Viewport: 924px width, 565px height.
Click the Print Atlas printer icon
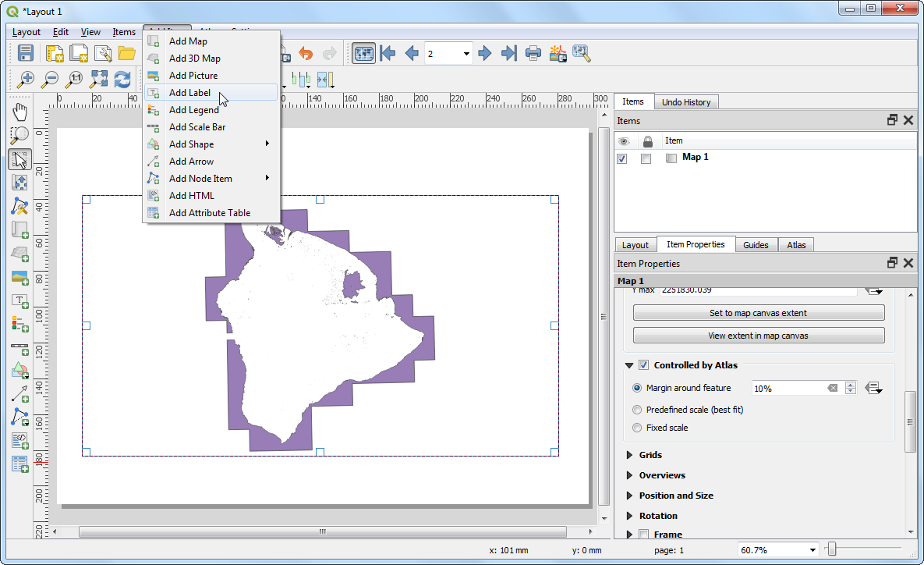point(533,53)
